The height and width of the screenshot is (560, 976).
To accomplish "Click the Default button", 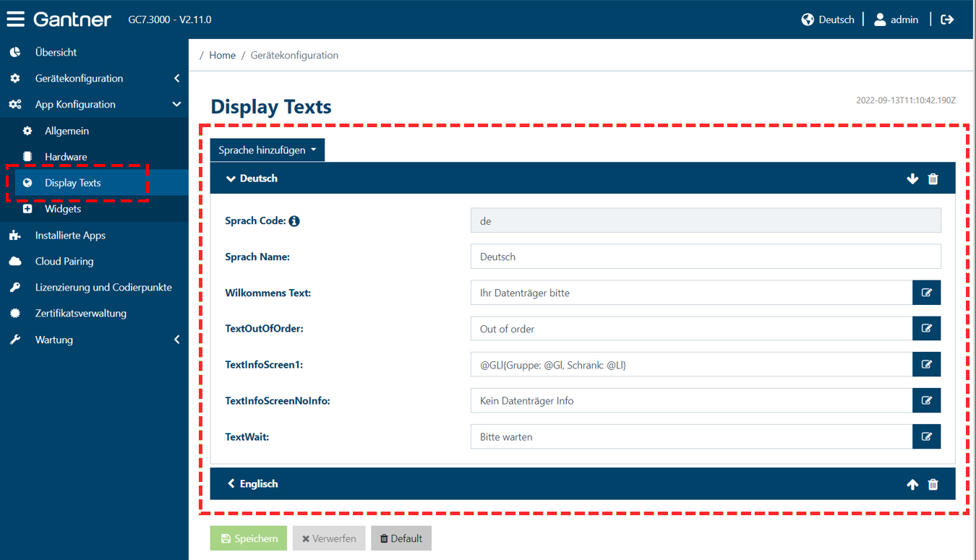I will pos(401,538).
